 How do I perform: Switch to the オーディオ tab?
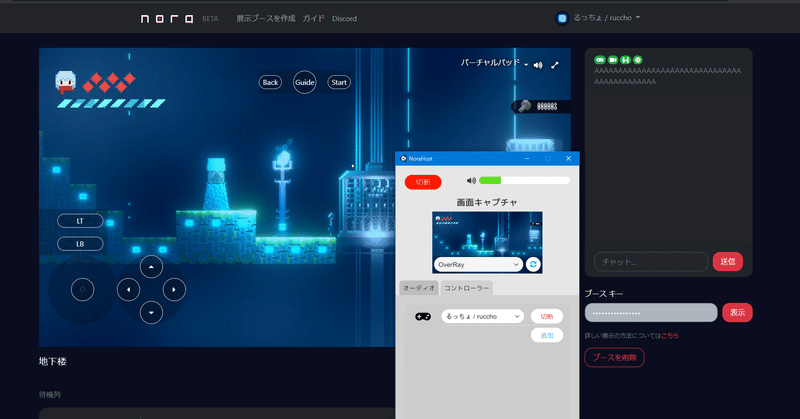coord(419,288)
